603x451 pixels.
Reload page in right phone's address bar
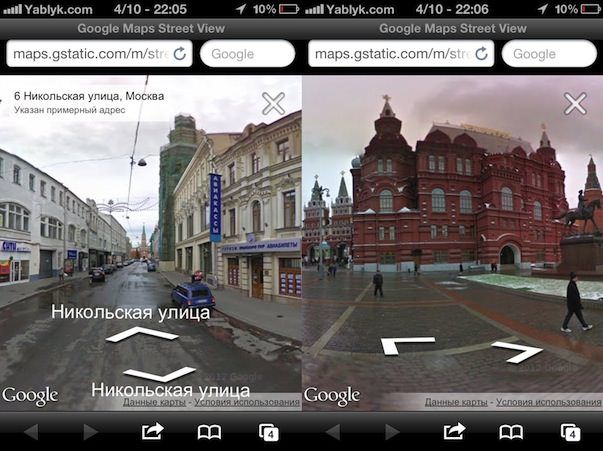481,54
